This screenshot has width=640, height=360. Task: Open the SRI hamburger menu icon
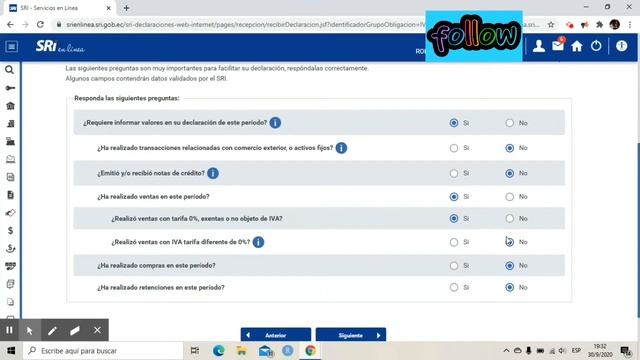(x=11, y=47)
